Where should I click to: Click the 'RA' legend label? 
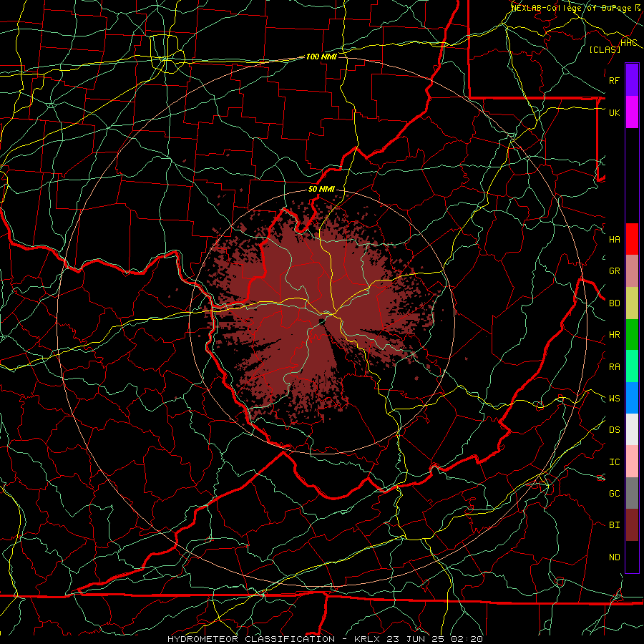pyautogui.click(x=614, y=367)
